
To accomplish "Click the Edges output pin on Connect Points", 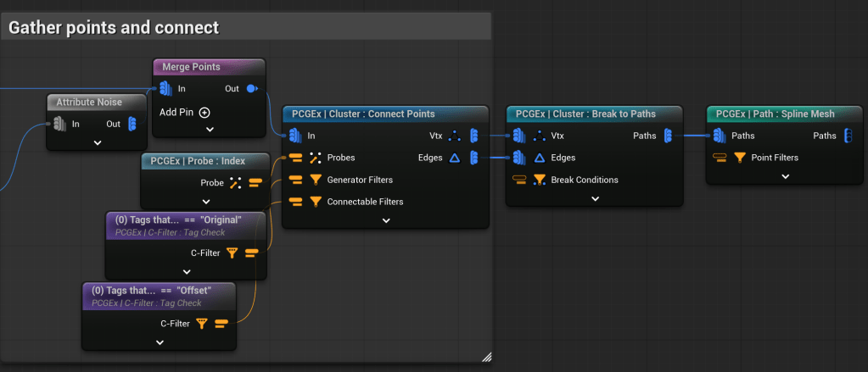I will [x=473, y=158].
